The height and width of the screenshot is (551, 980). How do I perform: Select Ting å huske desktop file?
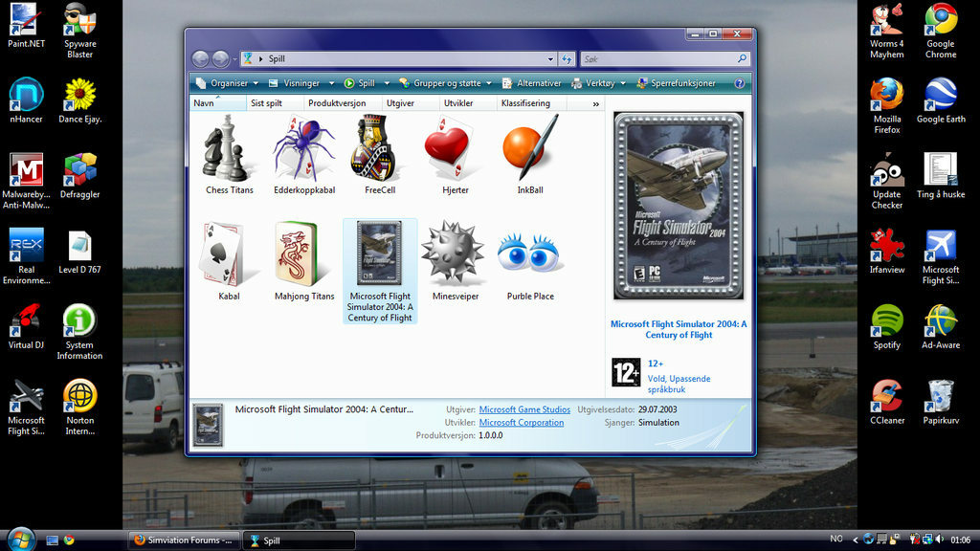point(941,176)
